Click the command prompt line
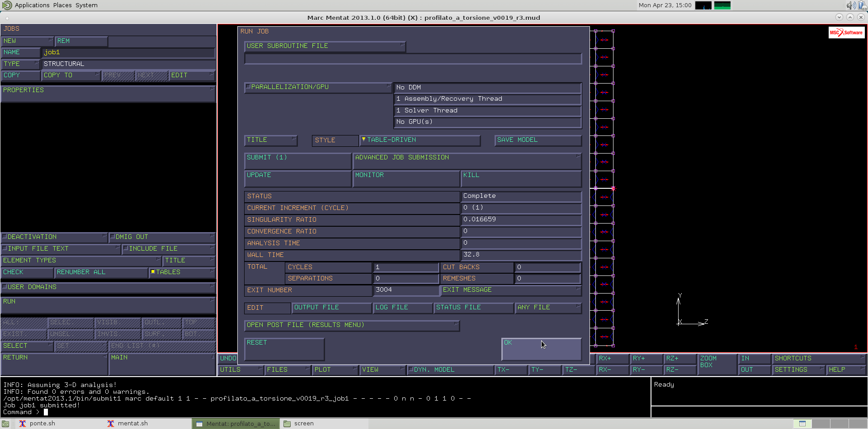Viewport: 868px width, 429px height. point(325,412)
